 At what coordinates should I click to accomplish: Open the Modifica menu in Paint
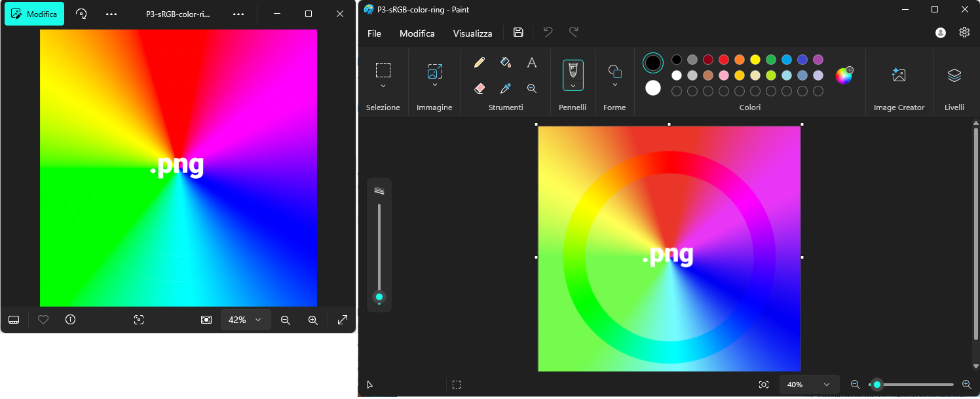tap(417, 33)
